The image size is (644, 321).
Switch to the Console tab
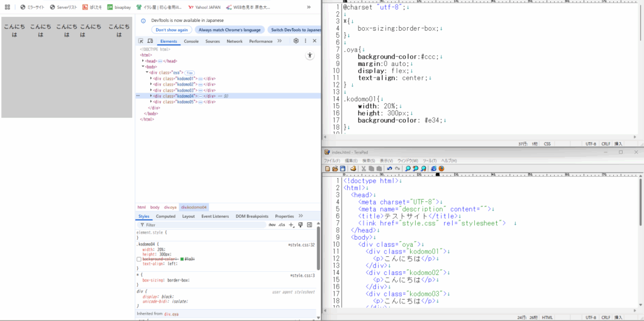[x=191, y=41]
